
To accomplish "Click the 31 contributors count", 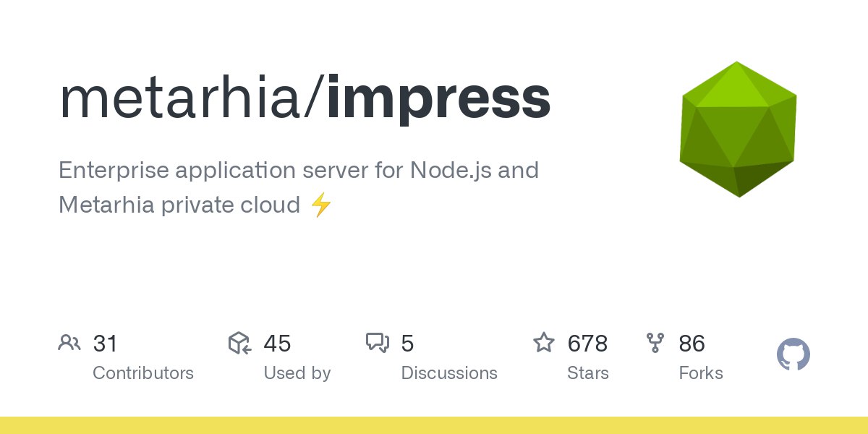I will coord(105,344).
